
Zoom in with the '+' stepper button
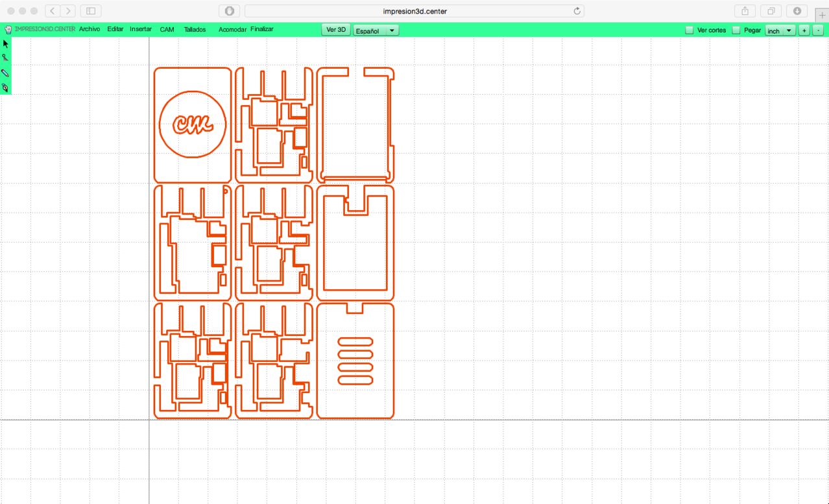click(804, 30)
